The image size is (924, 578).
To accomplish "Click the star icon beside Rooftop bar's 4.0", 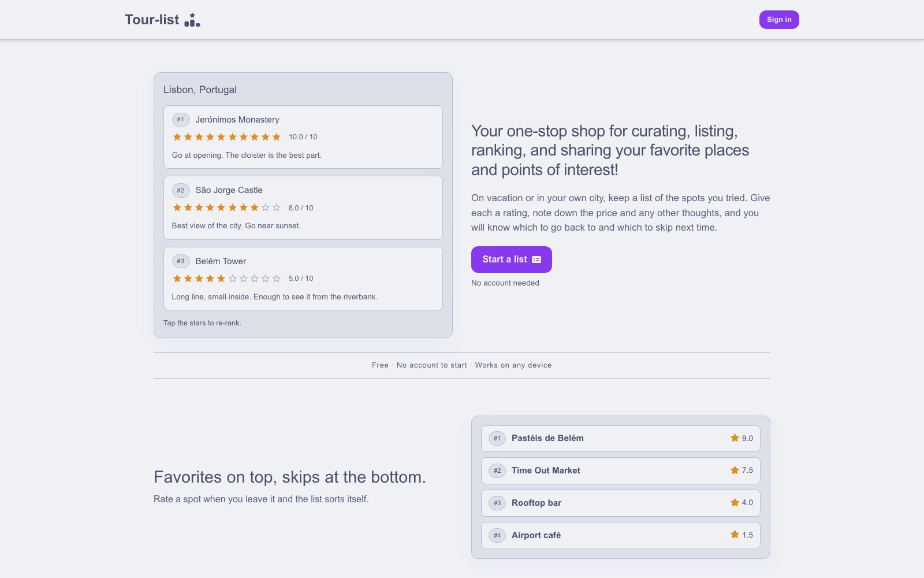I will tap(735, 503).
